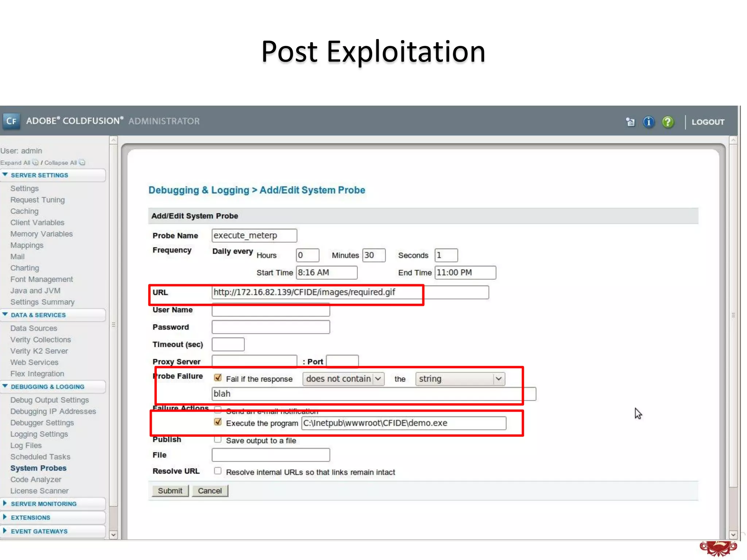Click sidebar scrollbar down arrow

113,535
